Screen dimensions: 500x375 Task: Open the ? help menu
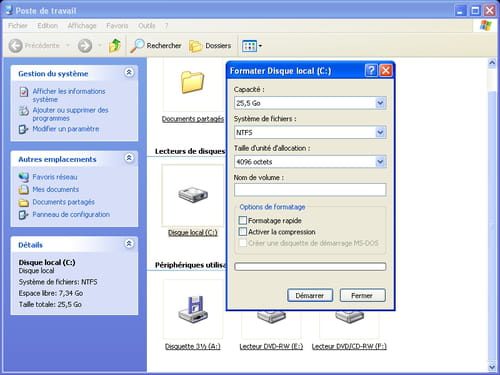click(166, 26)
